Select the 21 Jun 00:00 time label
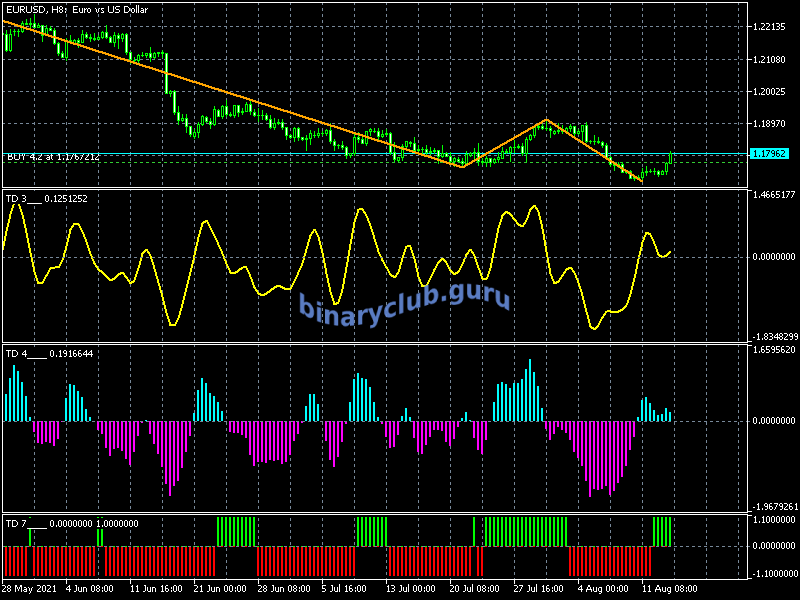This screenshot has height=600, width=800. pyautogui.click(x=220, y=588)
